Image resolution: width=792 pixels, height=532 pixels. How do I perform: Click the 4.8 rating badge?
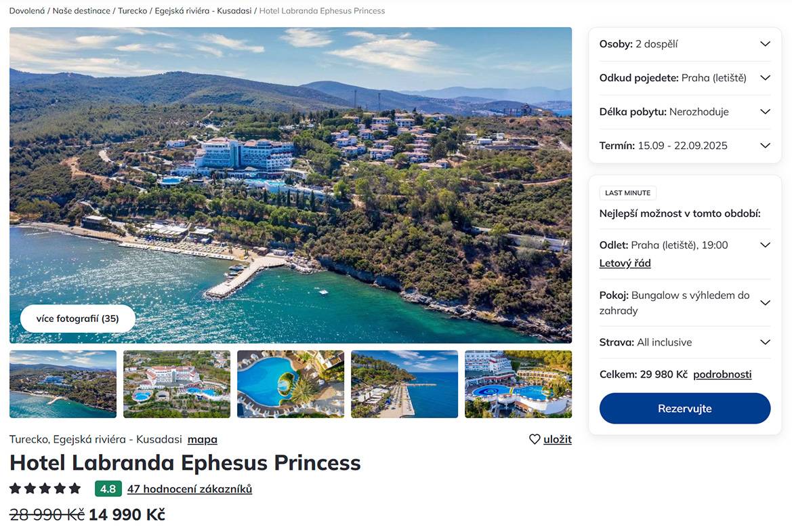coord(108,489)
